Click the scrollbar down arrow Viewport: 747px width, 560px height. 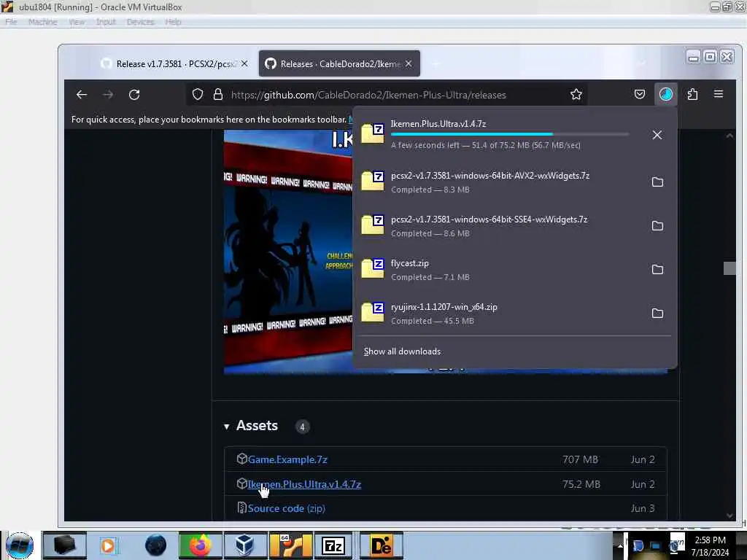pyautogui.click(x=729, y=516)
